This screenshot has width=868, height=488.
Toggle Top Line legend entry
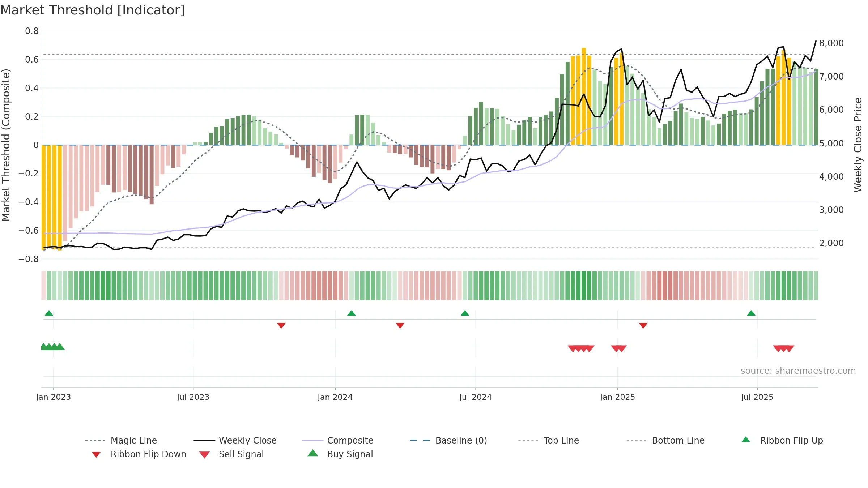pos(548,440)
